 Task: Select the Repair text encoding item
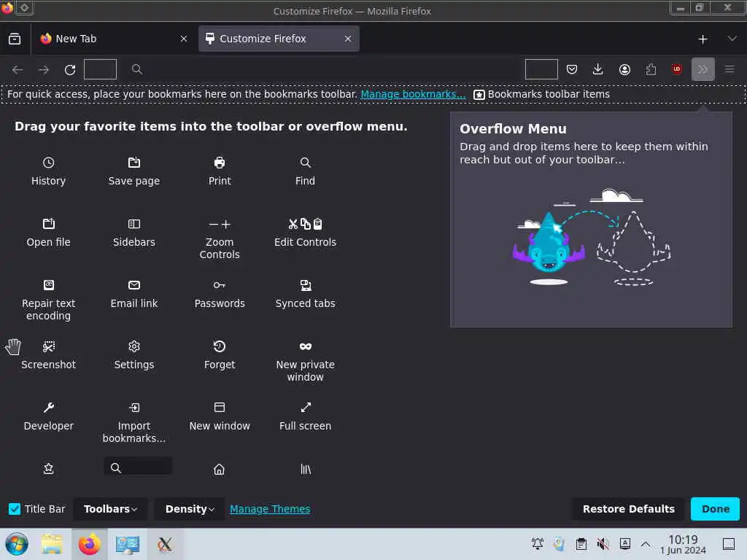(48, 300)
